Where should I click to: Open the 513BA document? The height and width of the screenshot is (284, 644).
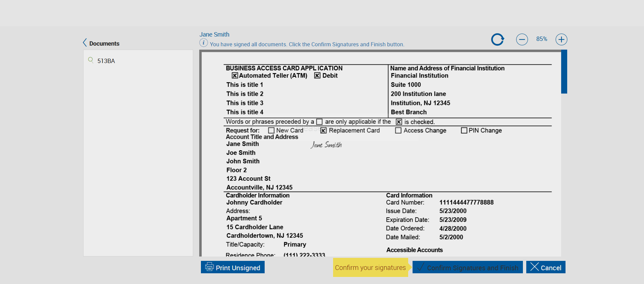(106, 61)
